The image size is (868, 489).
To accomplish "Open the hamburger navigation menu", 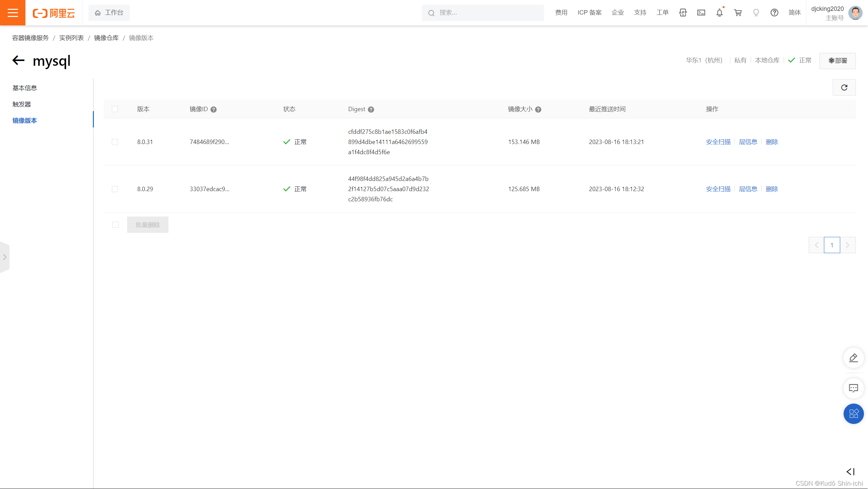I will click(x=13, y=13).
